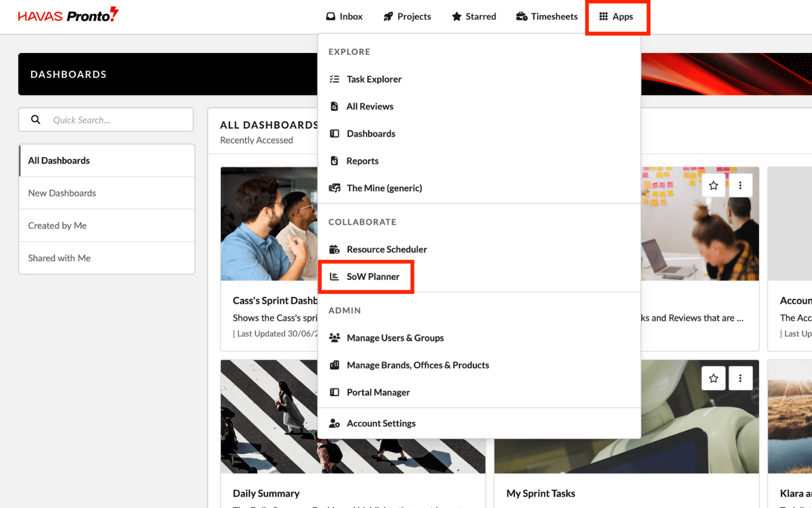This screenshot has width=812, height=508.
Task: Click the Projects rocket icon
Action: pyautogui.click(x=388, y=16)
